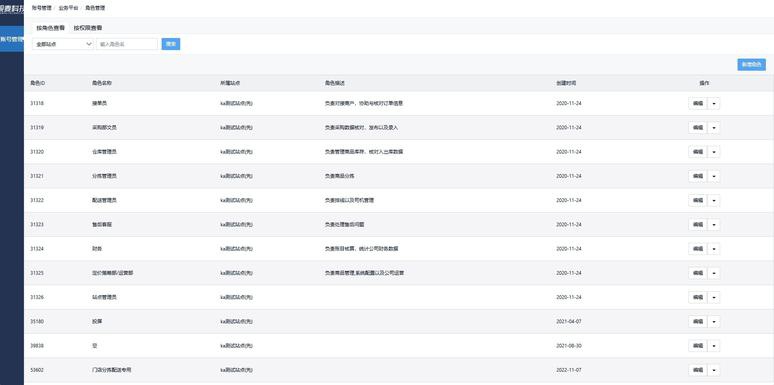This screenshot has height=385, width=774.
Task: Switch to the 按角色查看 tab
Action: click(x=50, y=28)
